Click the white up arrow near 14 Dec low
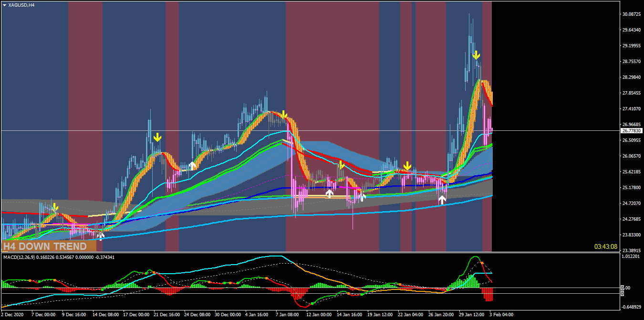The width and height of the screenshot is (644, 320). point(100,234)
